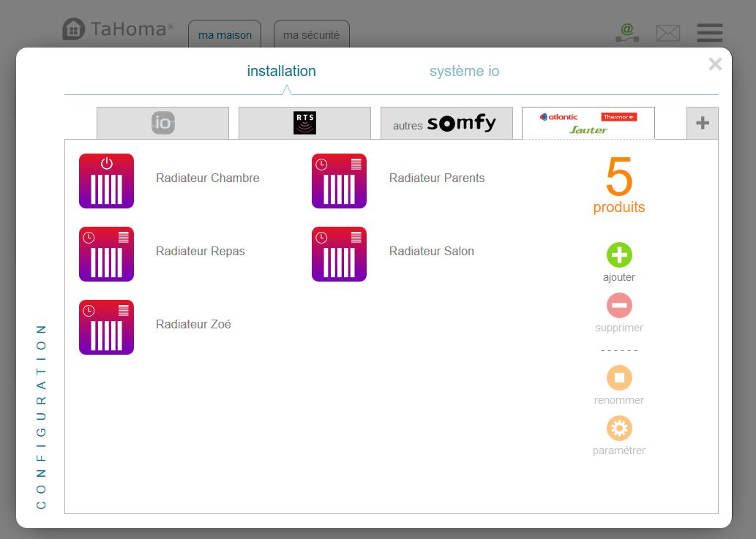Pick the Radiateur Zoé radiator icon
Screen dimensions: 756x539
106,327
